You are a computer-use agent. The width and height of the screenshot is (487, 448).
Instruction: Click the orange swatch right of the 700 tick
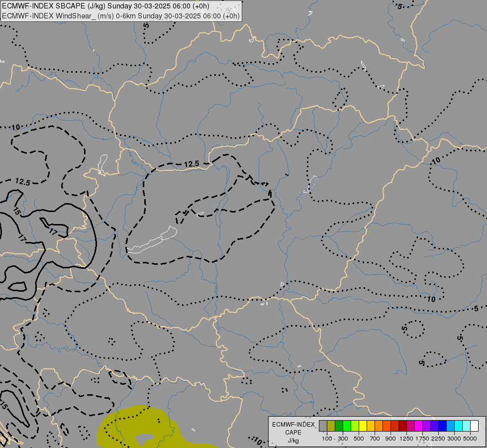pyautogui.click(x=379, y=426)
